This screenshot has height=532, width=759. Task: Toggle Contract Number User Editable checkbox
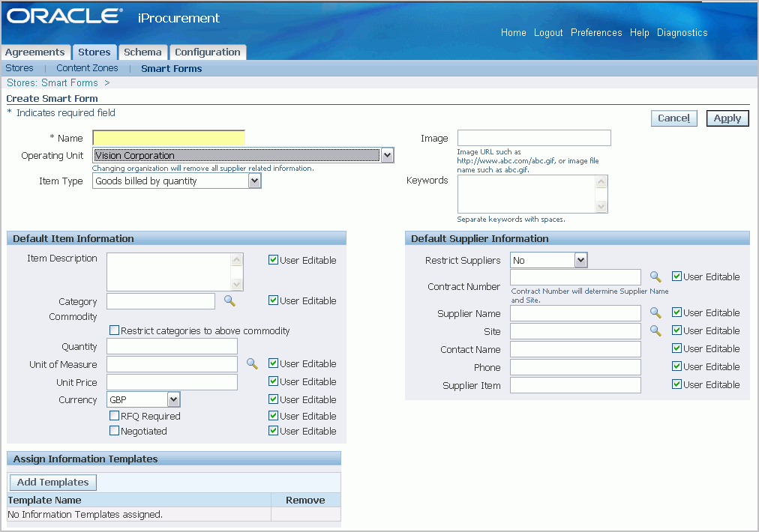tap(676, 276)
